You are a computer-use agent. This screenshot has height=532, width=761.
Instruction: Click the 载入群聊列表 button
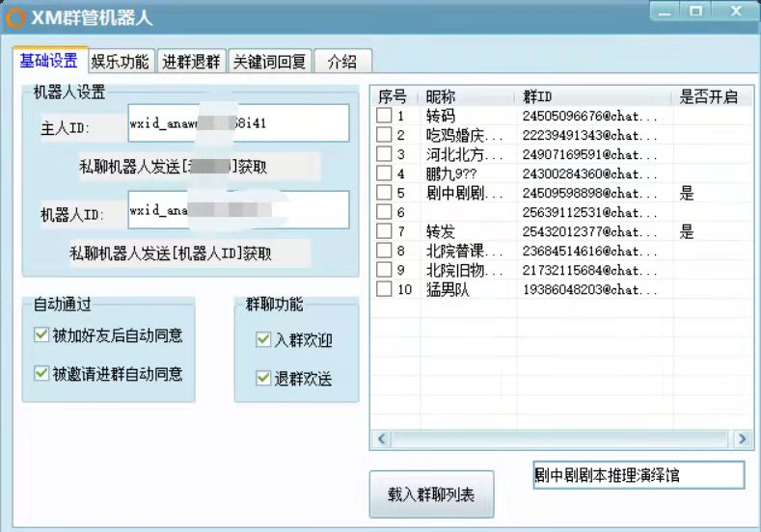[x=431, y=494]
